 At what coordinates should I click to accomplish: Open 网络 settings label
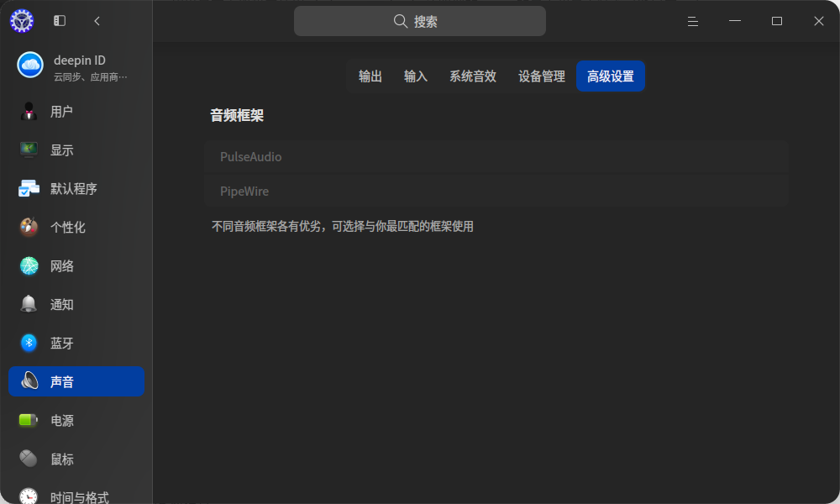coord(61,265)
